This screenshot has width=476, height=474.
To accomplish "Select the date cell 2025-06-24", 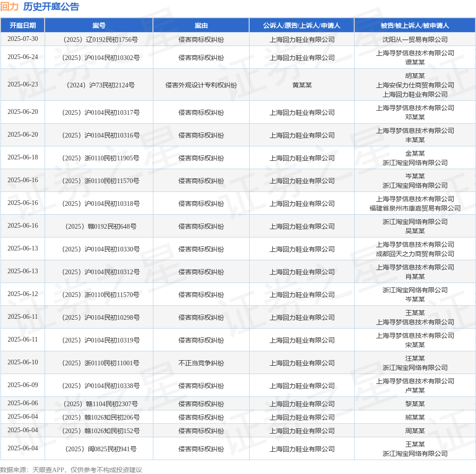I will 23,57.
